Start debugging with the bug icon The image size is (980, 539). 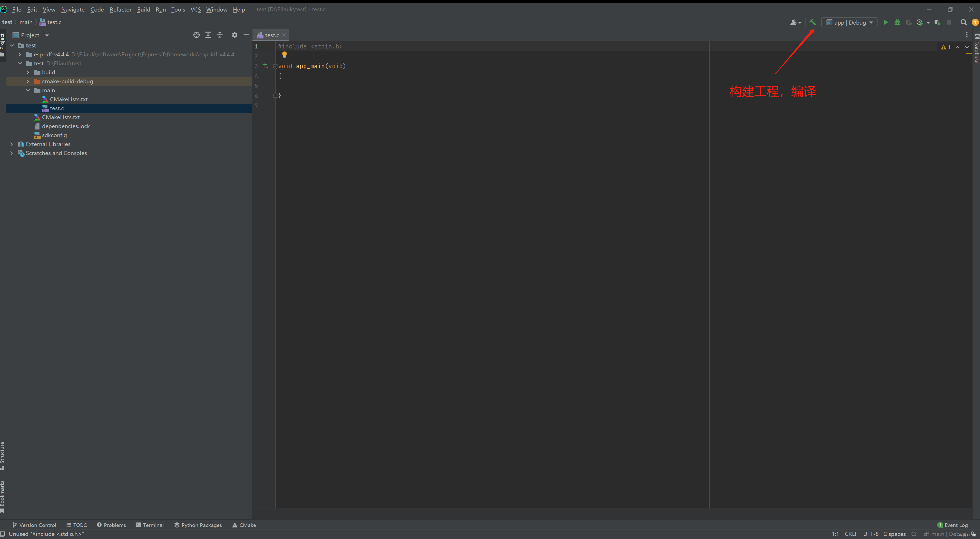pos(897,23)
